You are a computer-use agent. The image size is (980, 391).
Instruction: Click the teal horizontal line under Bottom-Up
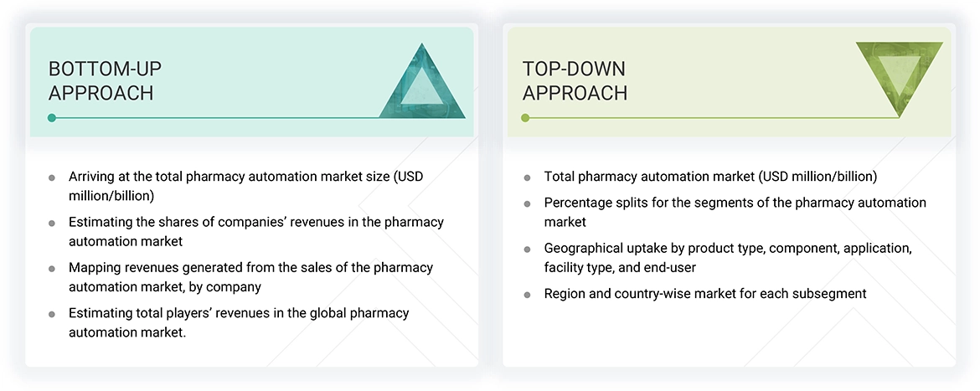[x=251, y=118]
